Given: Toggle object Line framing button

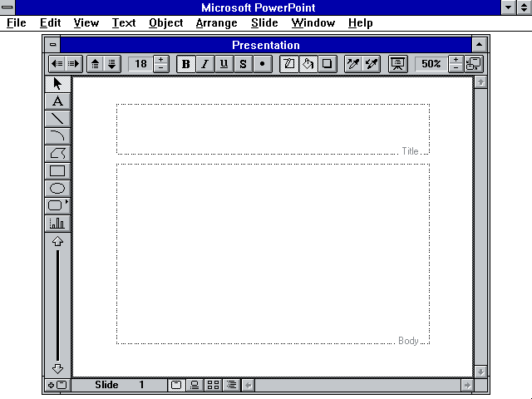Looking at the screenshot, I should pyautogui.click(x=288, y=64).
